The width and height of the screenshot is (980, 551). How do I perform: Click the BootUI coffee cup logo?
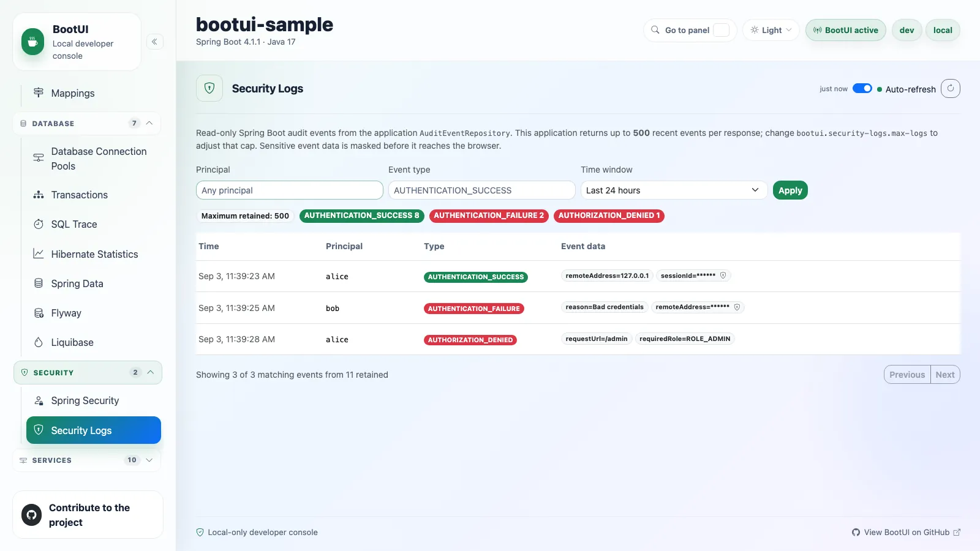tap(32, 42)
